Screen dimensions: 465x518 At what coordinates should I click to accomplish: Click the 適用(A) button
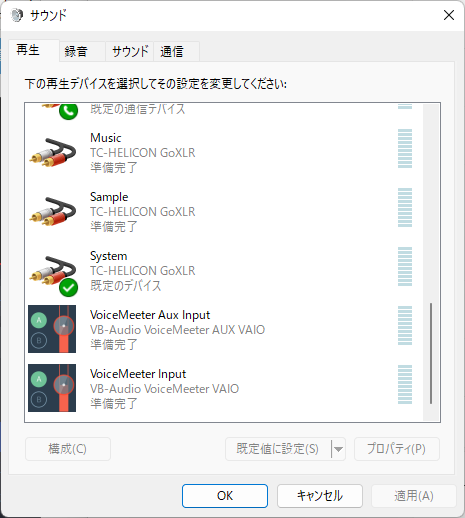pyautogui.click(x=414, y=496)
